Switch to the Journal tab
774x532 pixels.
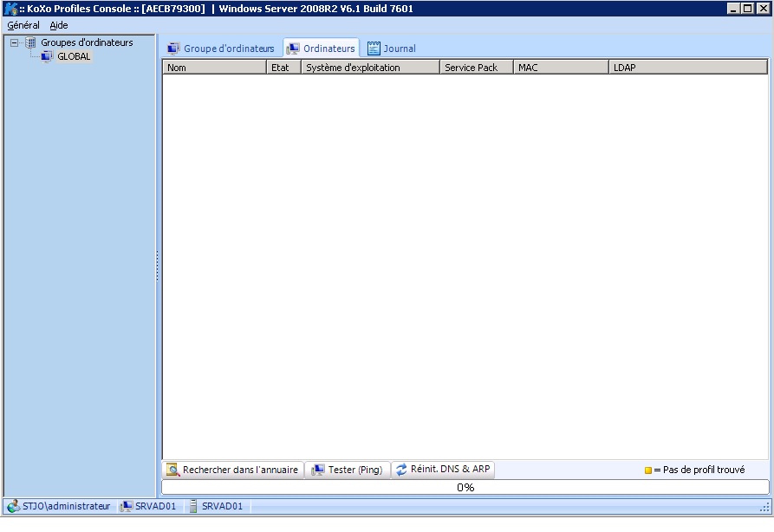tap(392, 49)
